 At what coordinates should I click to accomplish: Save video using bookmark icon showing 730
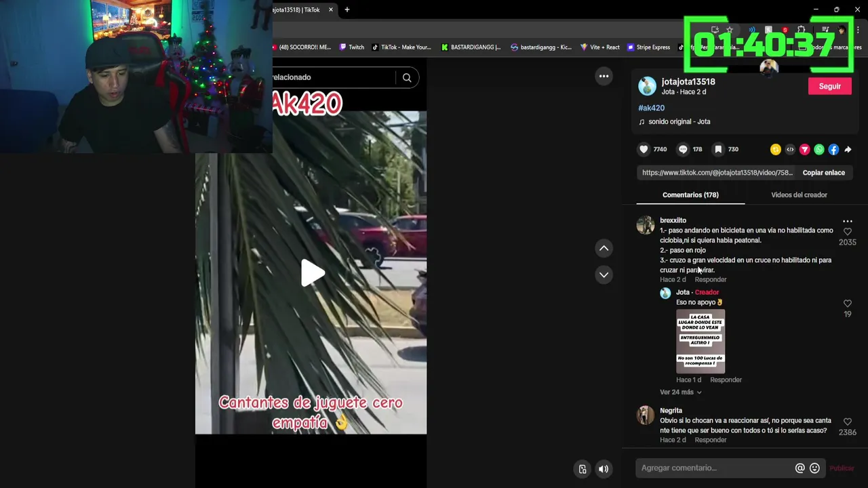pos(718,149)
